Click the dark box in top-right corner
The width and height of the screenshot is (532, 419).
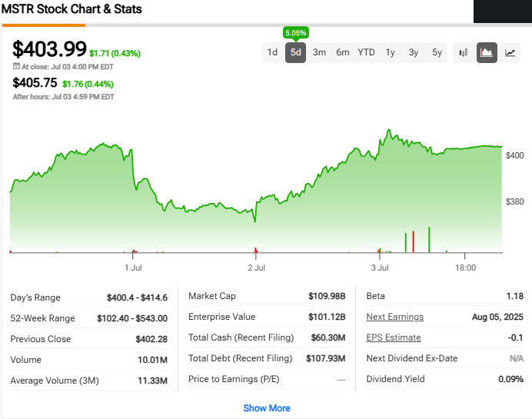(502, 11)
